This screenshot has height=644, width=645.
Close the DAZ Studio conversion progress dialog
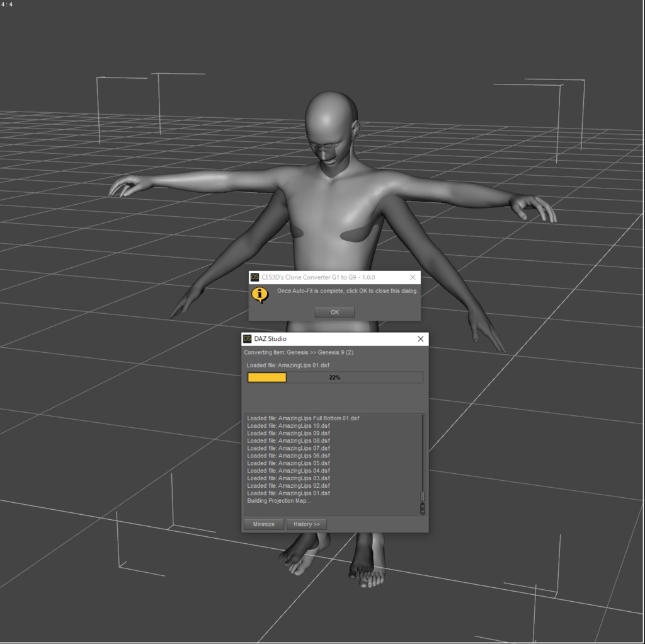[x=420, y=339]
